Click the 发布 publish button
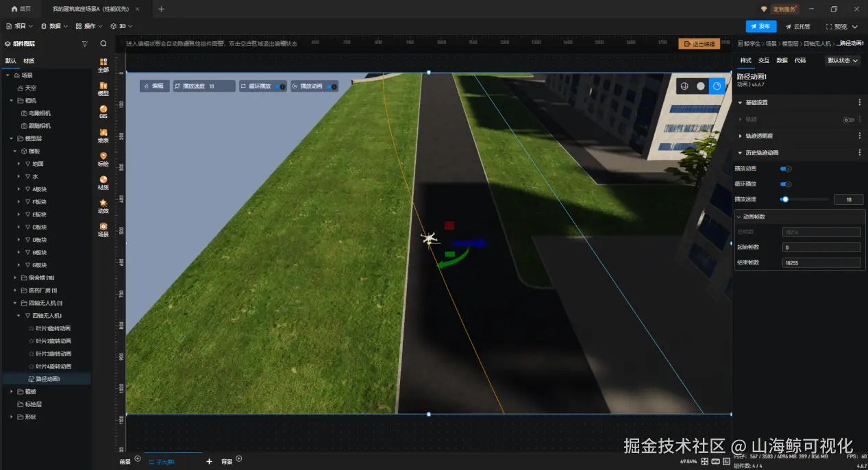 point(760,26)
